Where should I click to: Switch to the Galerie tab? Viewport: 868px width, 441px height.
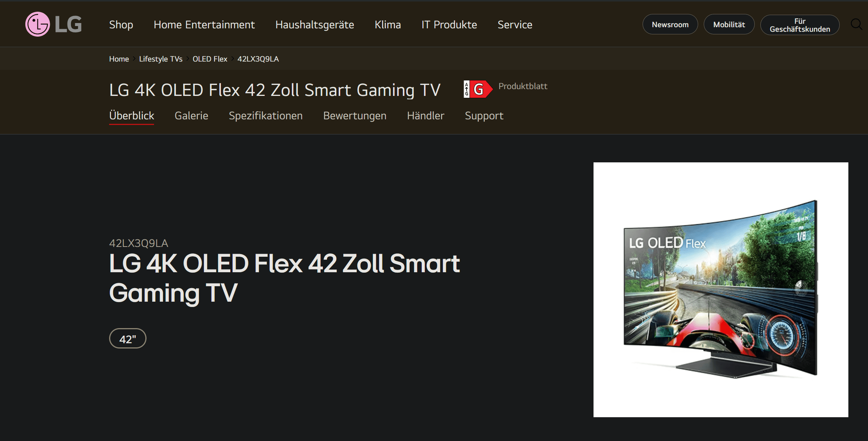click(191, 116)
